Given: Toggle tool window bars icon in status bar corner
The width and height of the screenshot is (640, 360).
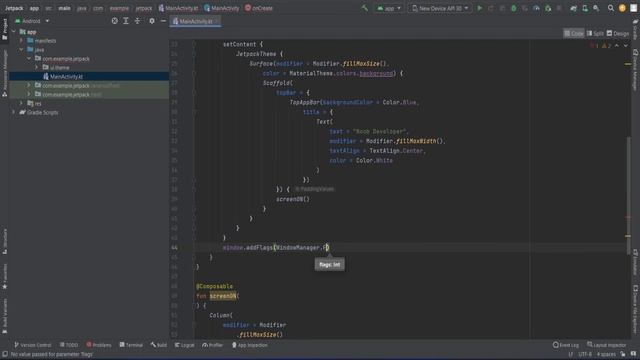Looking at the screenshot, I should click(x=4, y=354).
